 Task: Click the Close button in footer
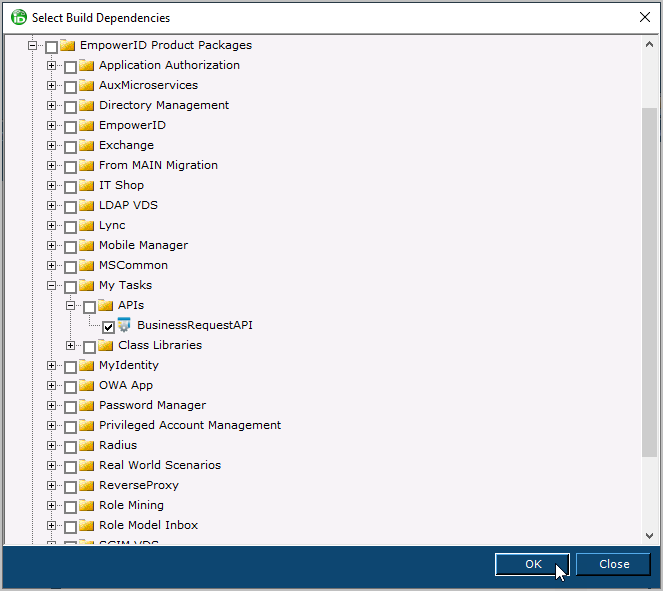(x=613, y=564)
